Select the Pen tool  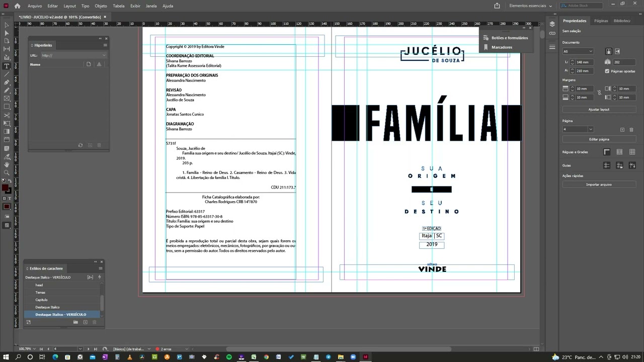coord(7,82)
